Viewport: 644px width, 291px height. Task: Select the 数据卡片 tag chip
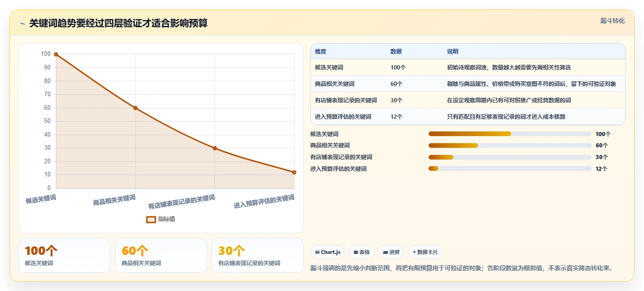[425, 252]
